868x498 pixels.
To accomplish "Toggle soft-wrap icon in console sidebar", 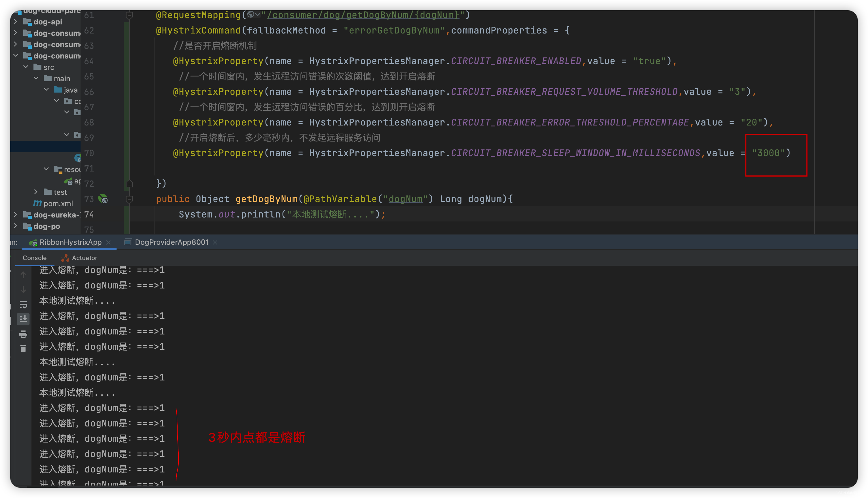I will pyautogui.click(x=23, y=304).
